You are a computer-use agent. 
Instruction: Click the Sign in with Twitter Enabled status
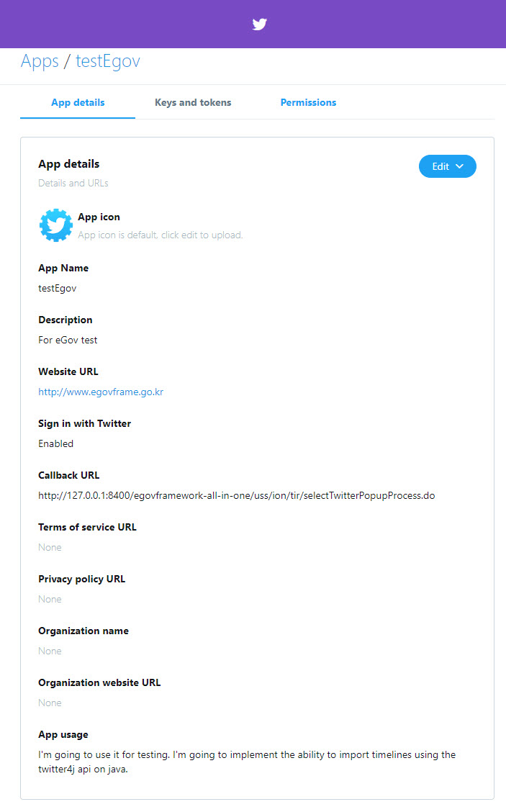55,443
